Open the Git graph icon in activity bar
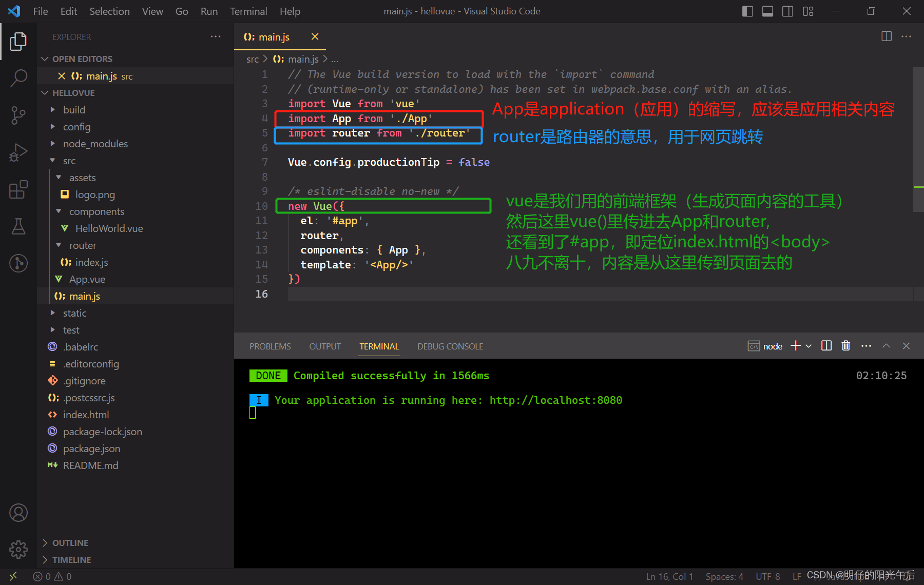Image resolution: width=924 pixels, height=585 pixels. point(18,263)
